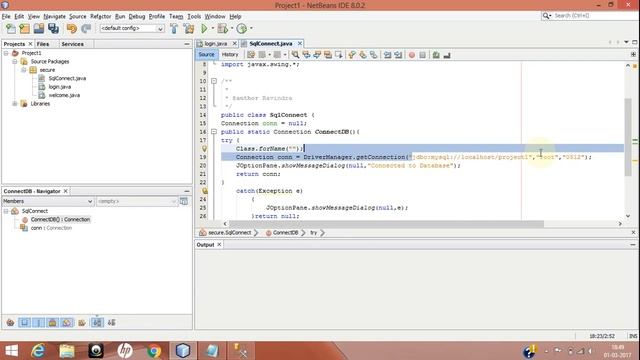Click the Next Bookmark editor icon
Image resolution: width=640 pixels, height=360 pixels.
pos(363,55)
